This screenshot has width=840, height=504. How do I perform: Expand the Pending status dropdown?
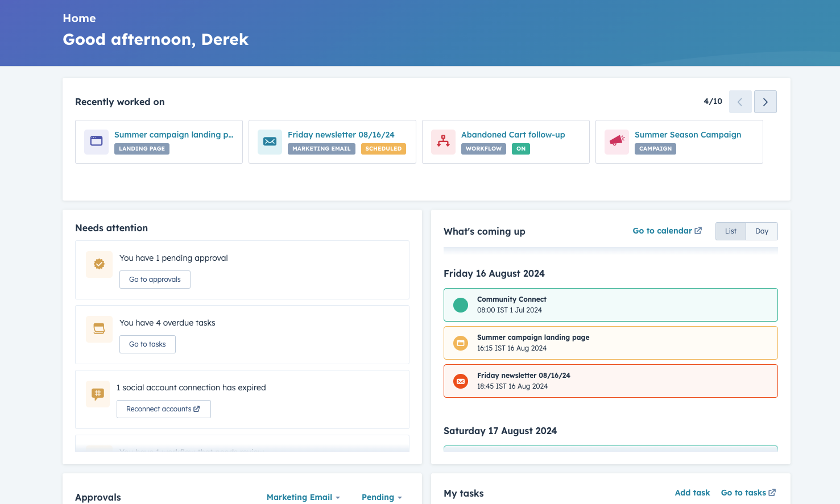click(x=381, y=497)
